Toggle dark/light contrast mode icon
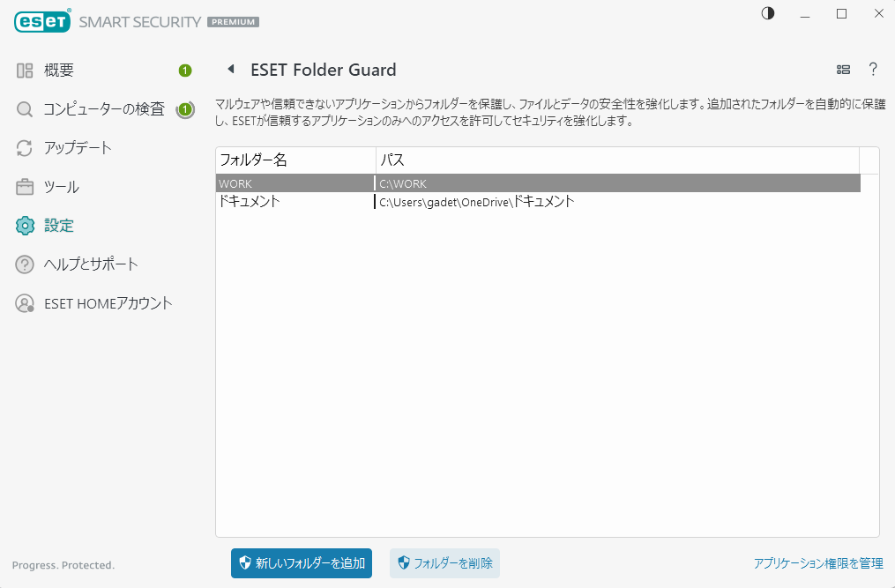The width and height of the screenshot is (895, 588). (x=767, y=14)
